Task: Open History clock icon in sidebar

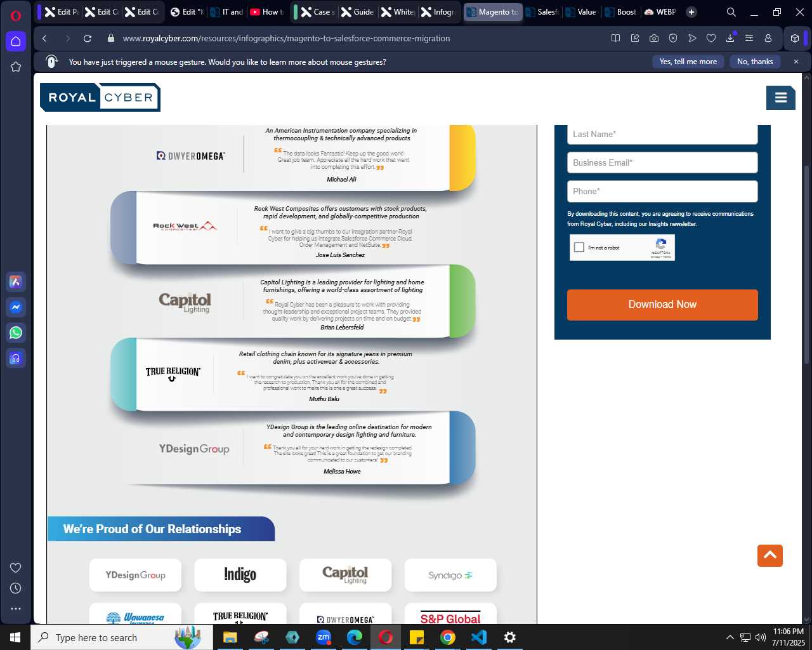Action: click(x=16, y=588)
